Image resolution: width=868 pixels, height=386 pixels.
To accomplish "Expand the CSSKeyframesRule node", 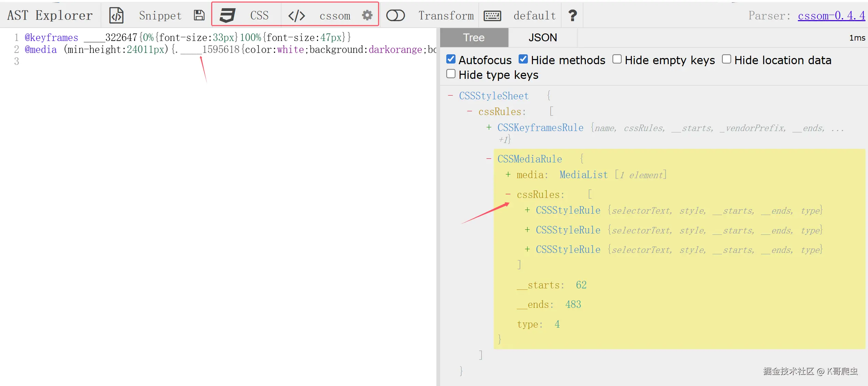I will (489, 128).
